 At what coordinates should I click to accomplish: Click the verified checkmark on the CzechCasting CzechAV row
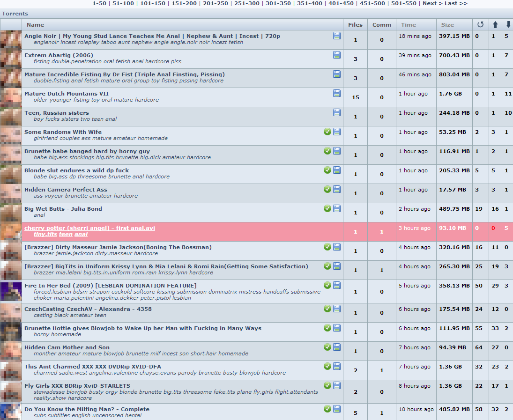click(x=327, y=309)
